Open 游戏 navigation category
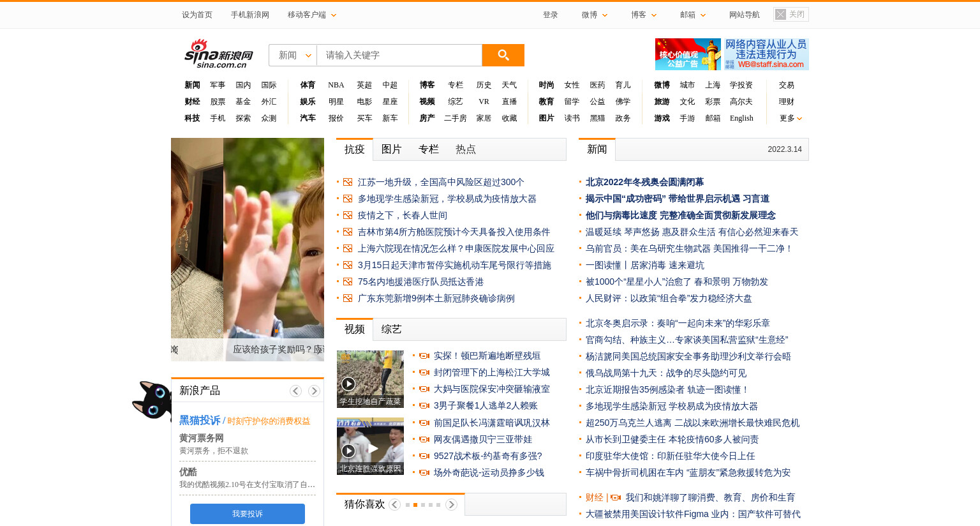 pyautogui.click(x=662, y=118)
